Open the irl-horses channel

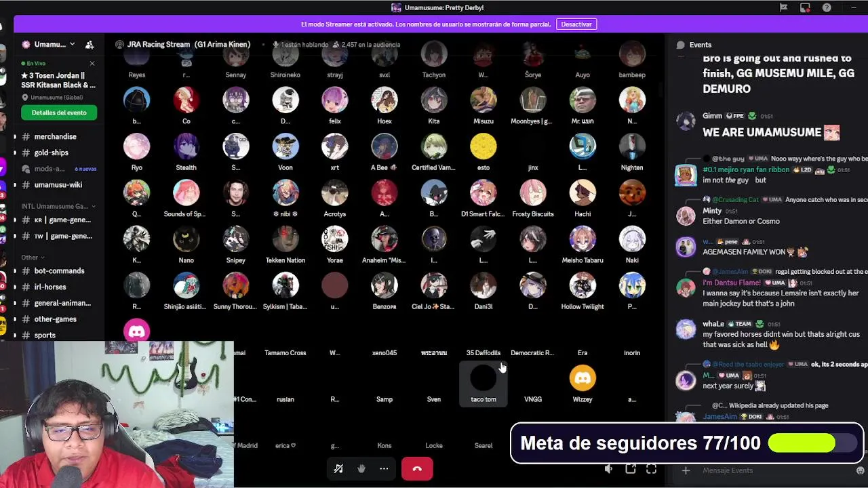tap(50, 287)
